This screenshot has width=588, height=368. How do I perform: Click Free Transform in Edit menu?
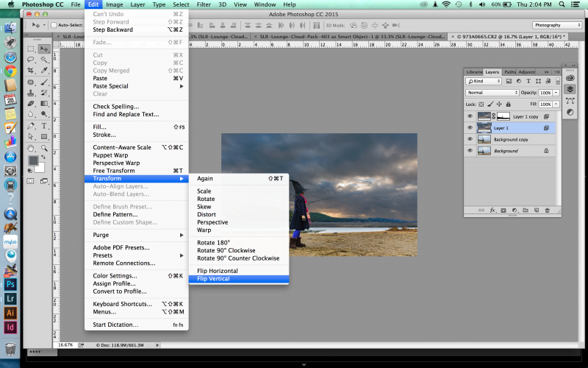(x=137, y=171)
